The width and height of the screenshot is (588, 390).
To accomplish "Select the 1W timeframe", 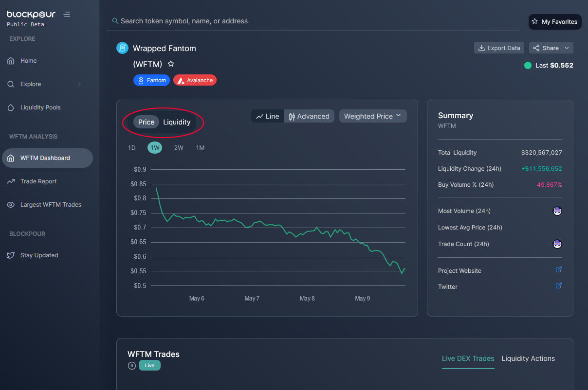I will coord(155,148).
